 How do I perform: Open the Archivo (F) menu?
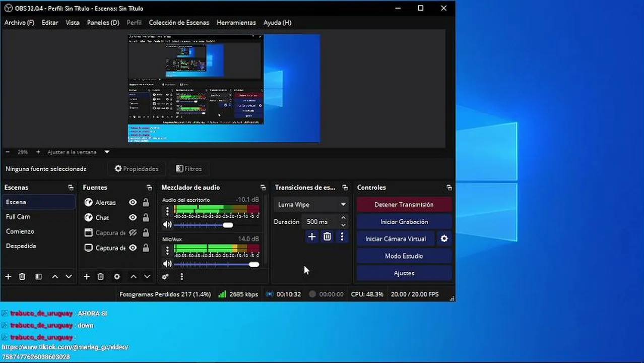click(x=19, y=23)
